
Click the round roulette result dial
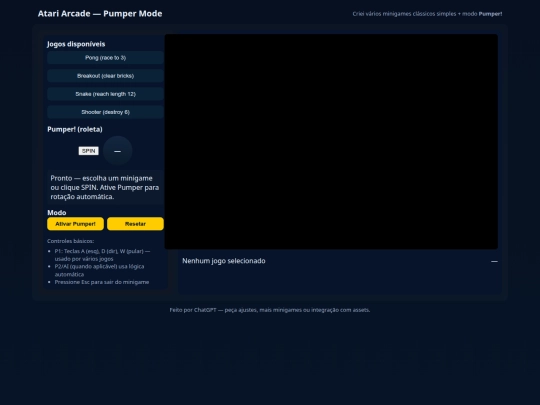(x=117, y=151)
